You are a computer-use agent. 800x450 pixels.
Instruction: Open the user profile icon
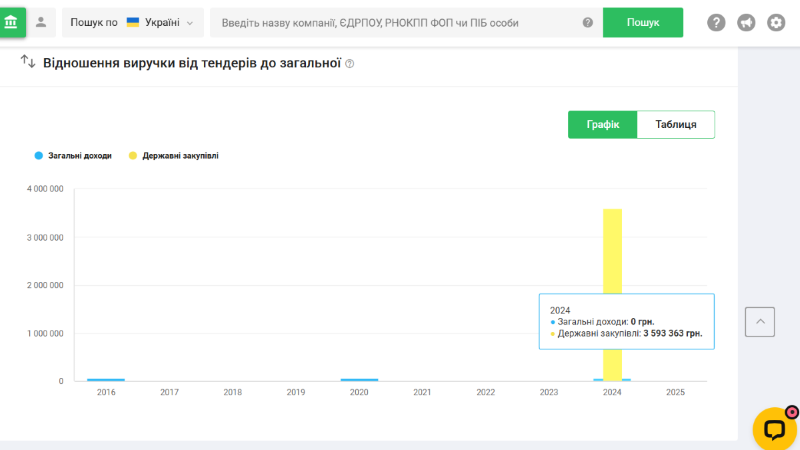[41, 22]
